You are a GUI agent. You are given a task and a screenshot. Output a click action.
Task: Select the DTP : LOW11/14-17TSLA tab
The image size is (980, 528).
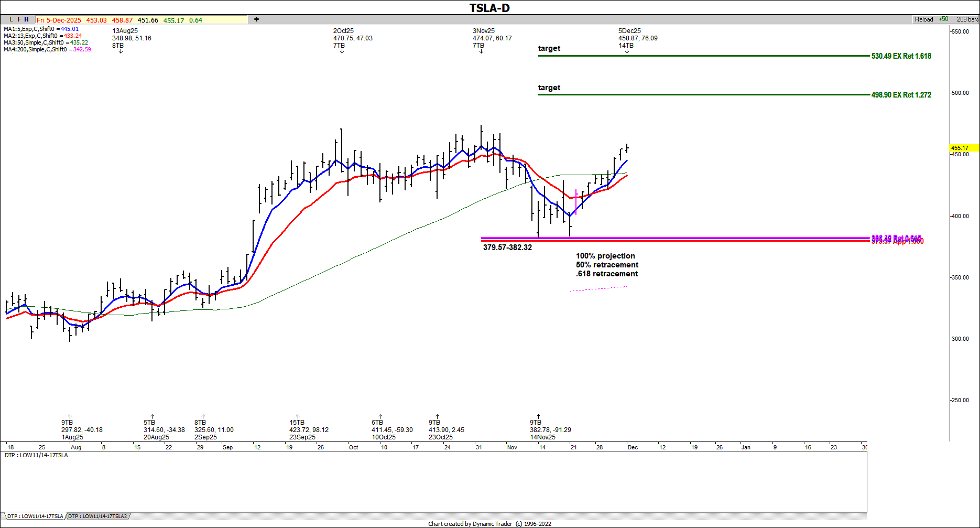[35, 516]
